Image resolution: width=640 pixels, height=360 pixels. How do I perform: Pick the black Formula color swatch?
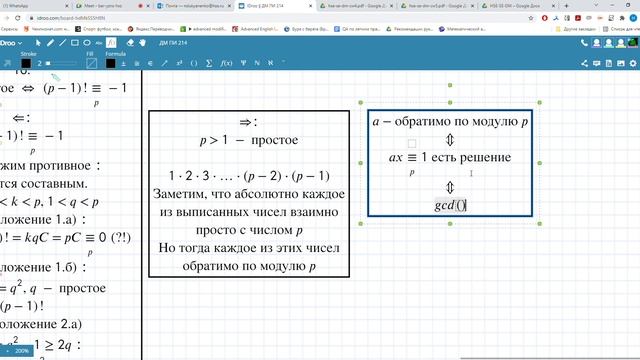111,63
